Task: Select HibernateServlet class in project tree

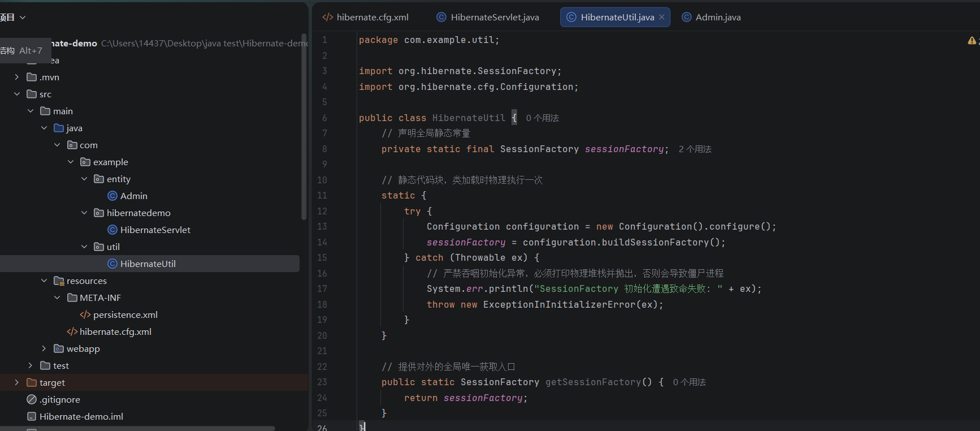Action: pyautogui.click(x=155, y=230)
